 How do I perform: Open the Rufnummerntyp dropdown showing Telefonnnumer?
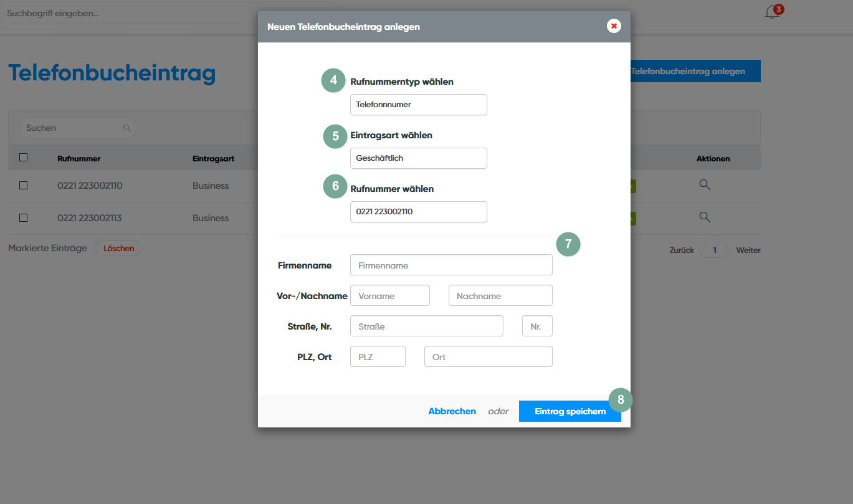tap(418, 105)
